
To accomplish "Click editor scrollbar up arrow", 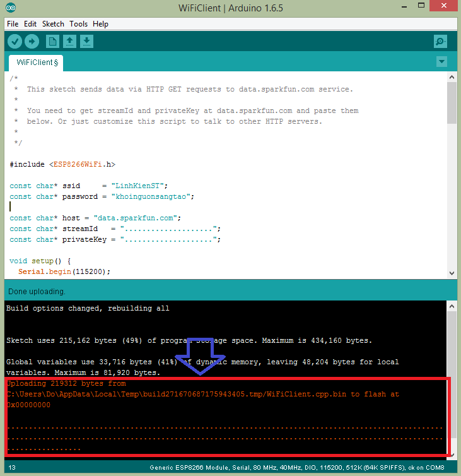I will 452,77.
